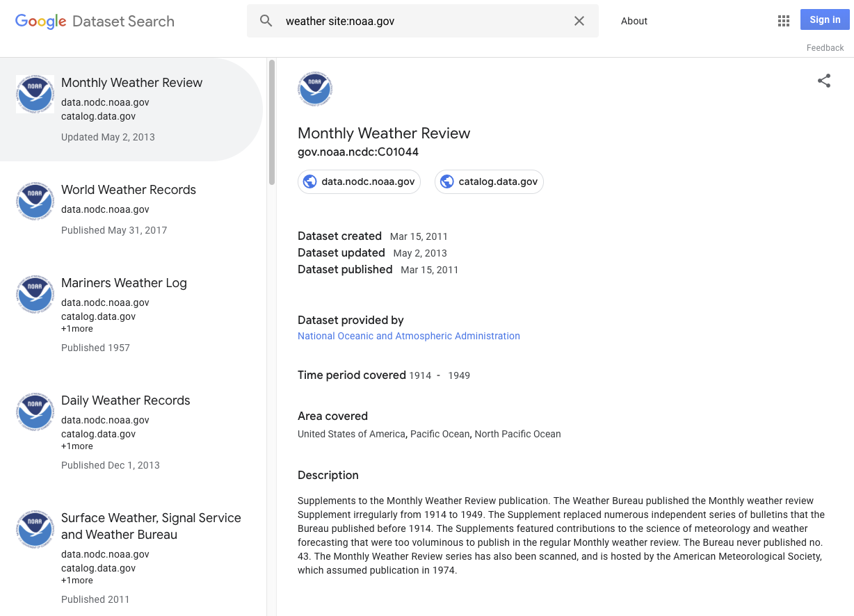Click the NOAA icon beside World Weather Records
This screenshot has height=616, width=854.
pyautogui.click(x=35, y=201)
